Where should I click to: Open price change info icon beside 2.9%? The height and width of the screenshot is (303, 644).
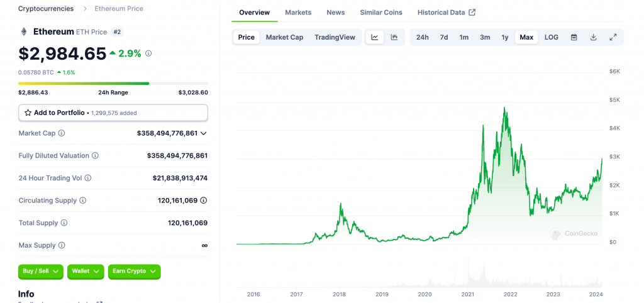click(148, 53)
